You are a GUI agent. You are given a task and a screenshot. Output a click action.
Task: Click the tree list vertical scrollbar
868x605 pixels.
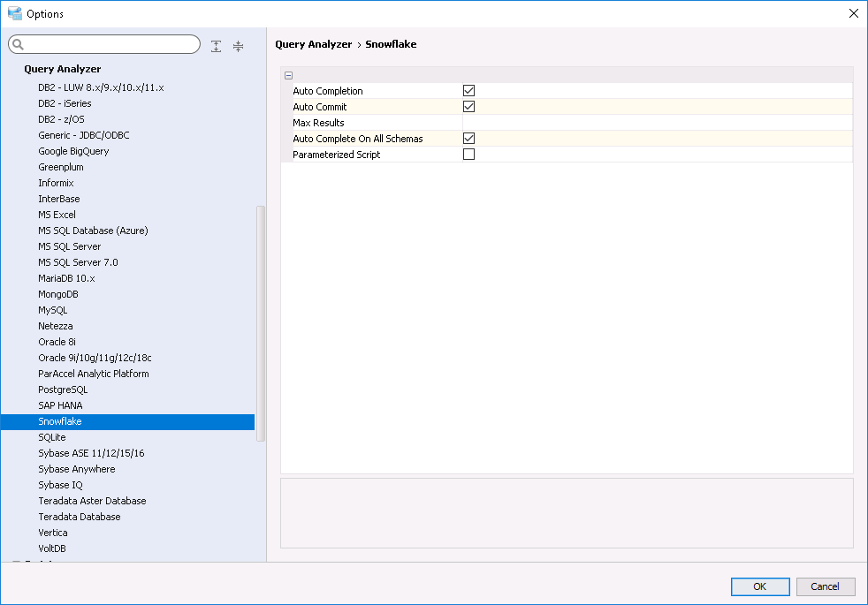(261, 322)
